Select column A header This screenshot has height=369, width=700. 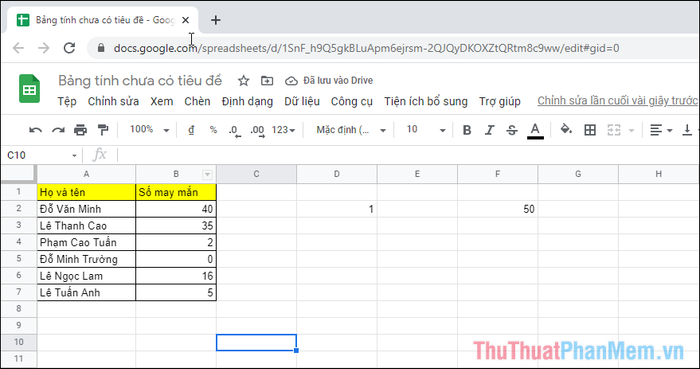[x=87, y=174]
